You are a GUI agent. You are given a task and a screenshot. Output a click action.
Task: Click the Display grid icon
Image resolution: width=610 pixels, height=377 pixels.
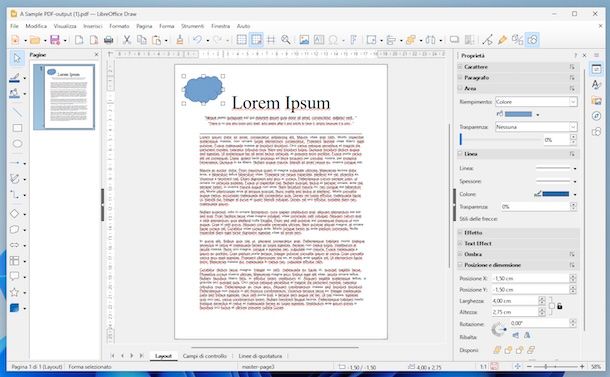tap(242, 40)
